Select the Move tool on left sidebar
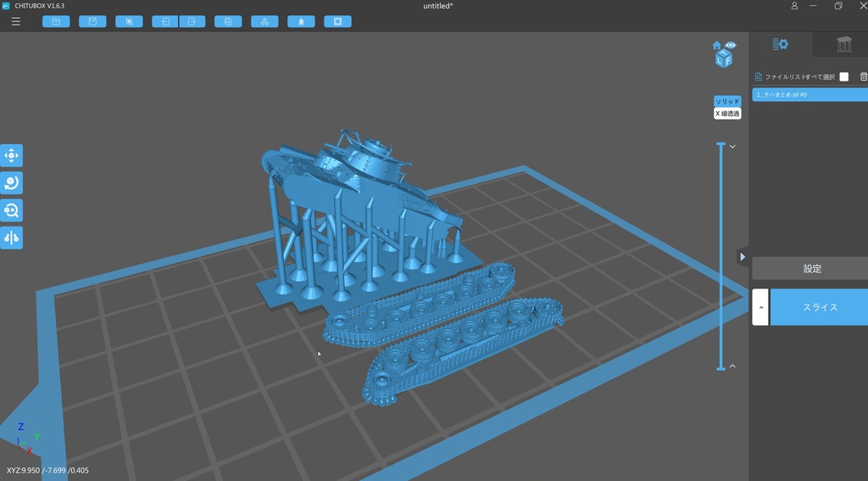 tap(11, 156)
